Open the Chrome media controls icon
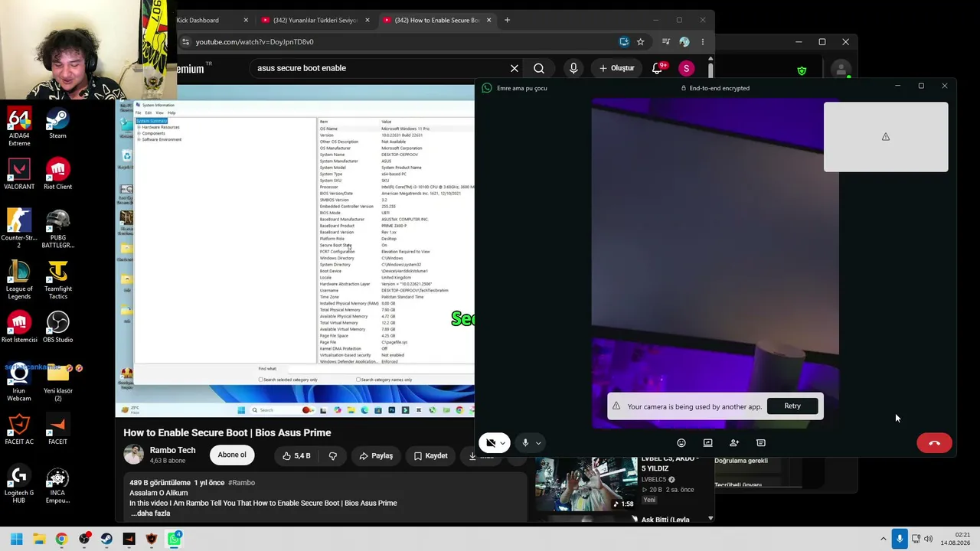The height and width of the screenshot is (551, 980). click(x=666, y=42)
